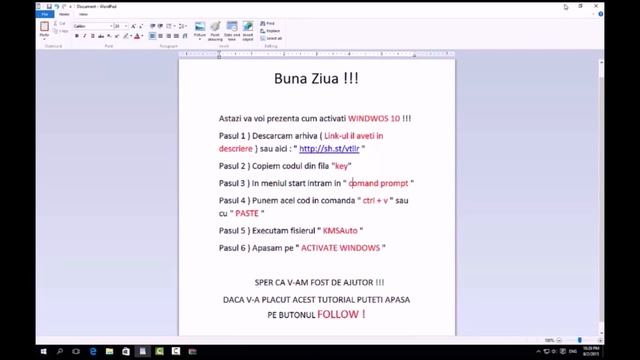640x360 pixels.
Task: Click the taskbar clock
Action: click(591, 351)
